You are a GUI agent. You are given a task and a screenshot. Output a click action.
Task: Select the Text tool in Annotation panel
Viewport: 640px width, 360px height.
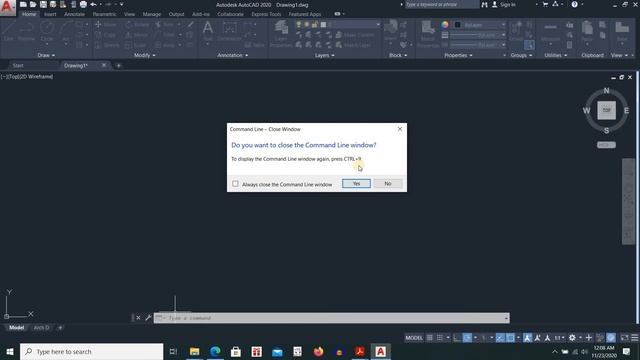[208, 31]
